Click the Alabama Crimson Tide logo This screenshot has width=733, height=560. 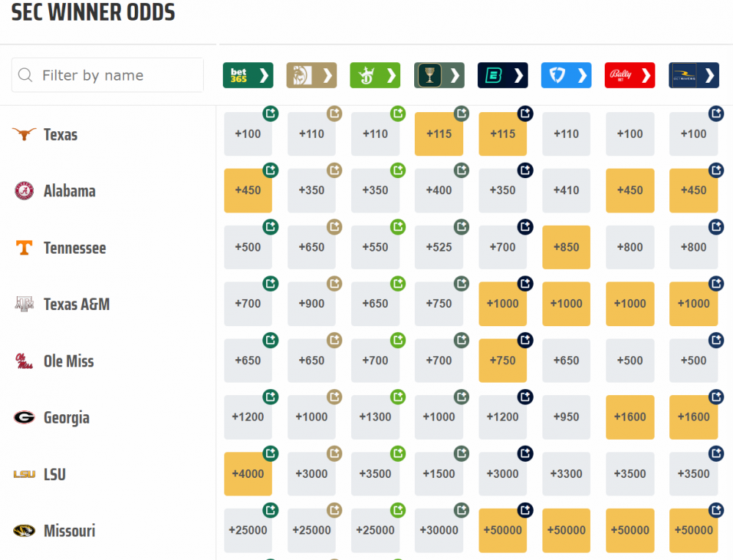[x=24, y=191]
